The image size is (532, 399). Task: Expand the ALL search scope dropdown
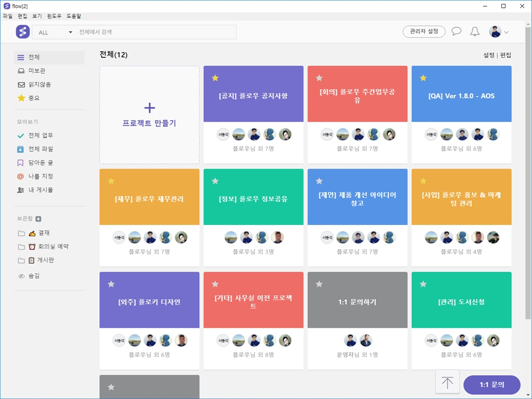[x=55, y=32]
